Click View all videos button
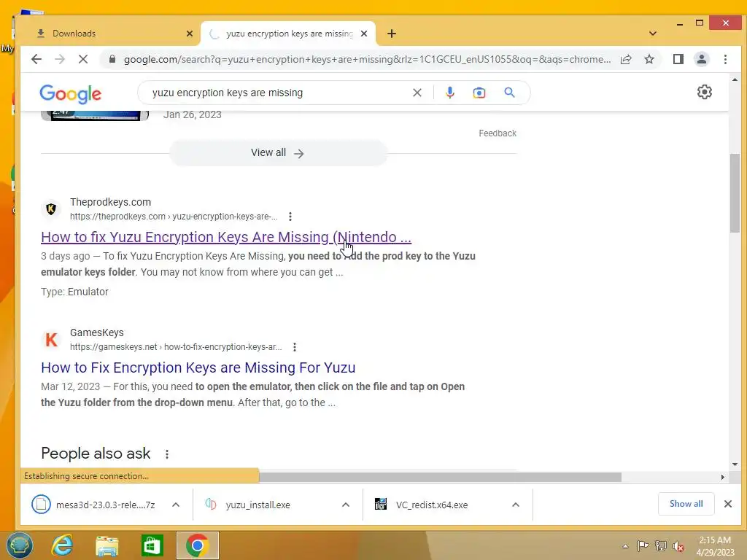 coord(278,153)
